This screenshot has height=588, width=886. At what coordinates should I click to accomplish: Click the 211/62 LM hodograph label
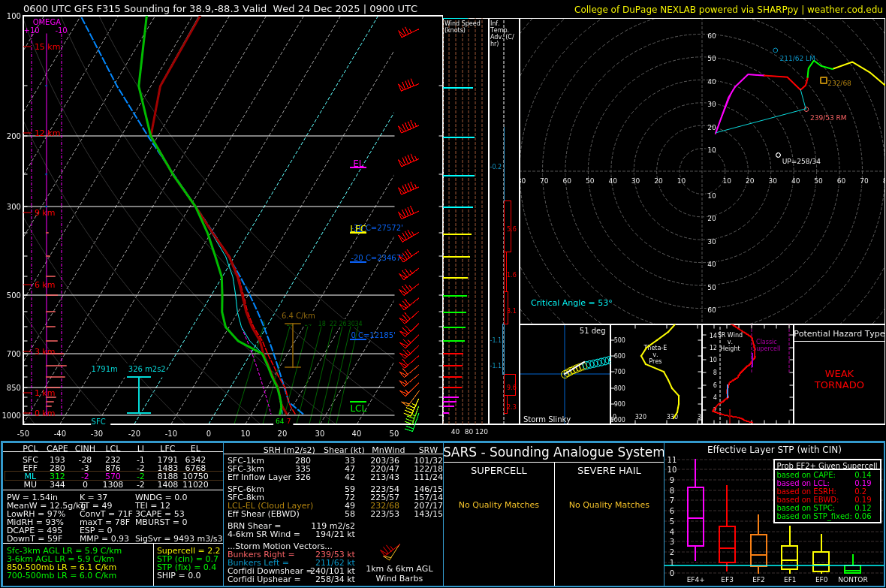coord(797,59)
